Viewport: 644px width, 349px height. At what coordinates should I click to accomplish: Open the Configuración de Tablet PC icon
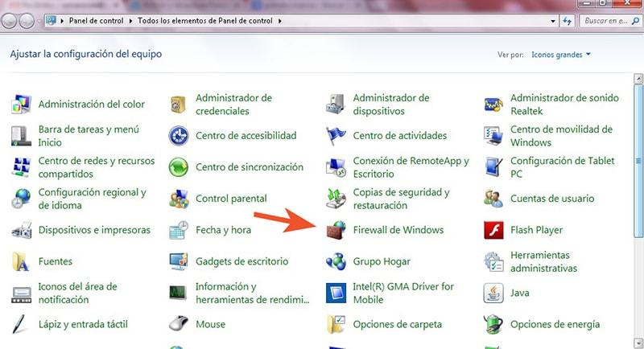pos(493,167)
